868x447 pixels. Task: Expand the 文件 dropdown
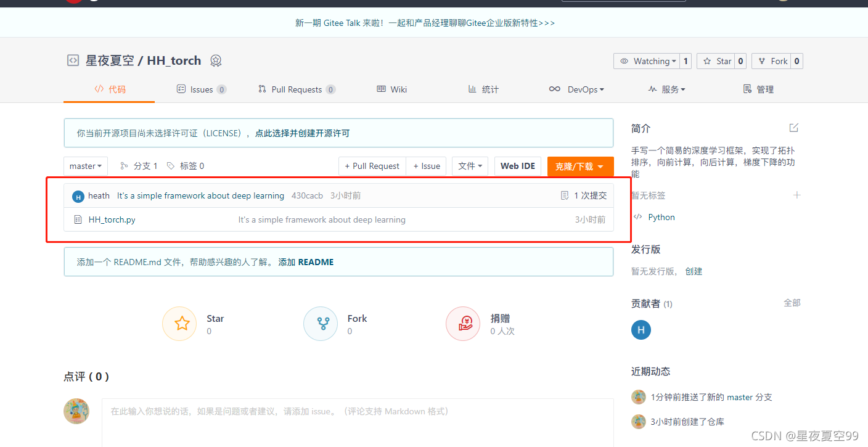pyautogui.click(x=470, y=166)
